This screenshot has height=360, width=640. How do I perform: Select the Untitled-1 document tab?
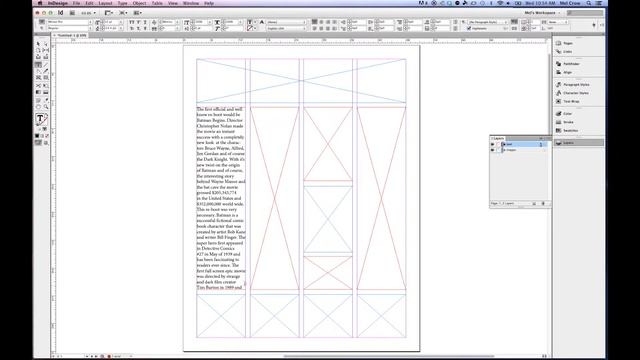click(x=72, y=36)
